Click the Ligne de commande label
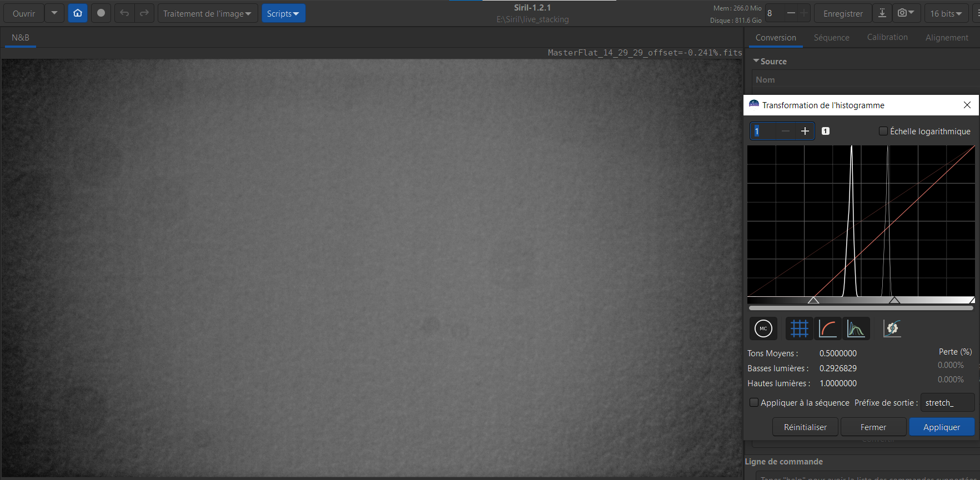The width and height of the screenshot is (980, 480). click(783, 461)
